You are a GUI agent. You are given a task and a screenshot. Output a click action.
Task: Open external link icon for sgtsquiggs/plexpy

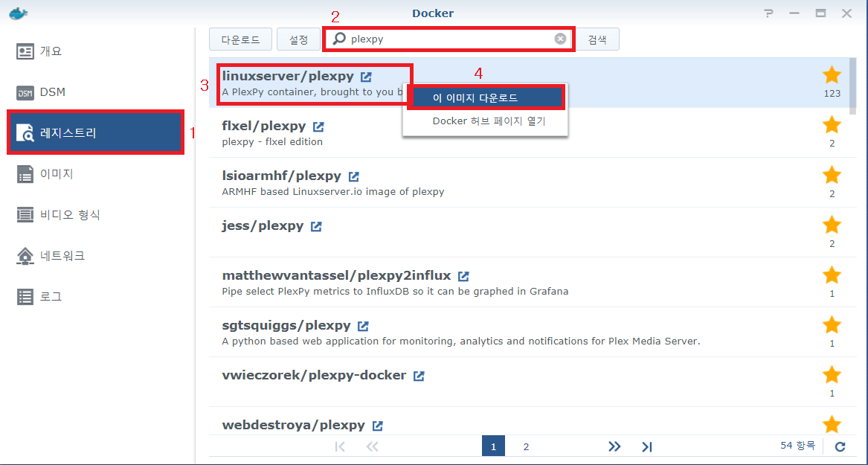(x=363, y=326)
